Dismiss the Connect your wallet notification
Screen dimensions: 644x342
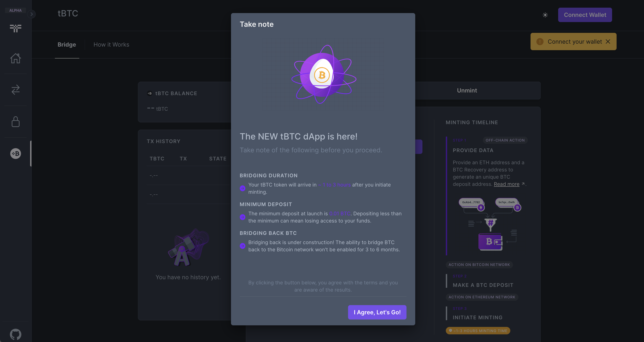(x=608, y=42)
